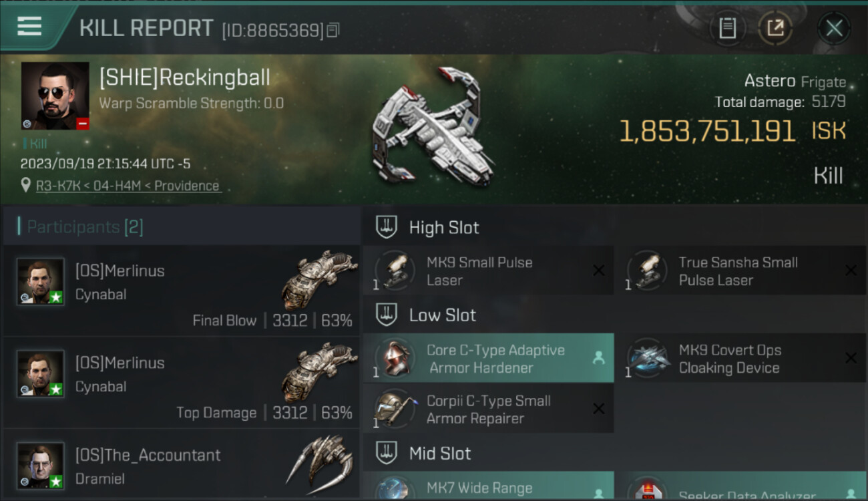Select the Top Damage Merlinus entry
868x501 pixels.
[x=181, y=382]
